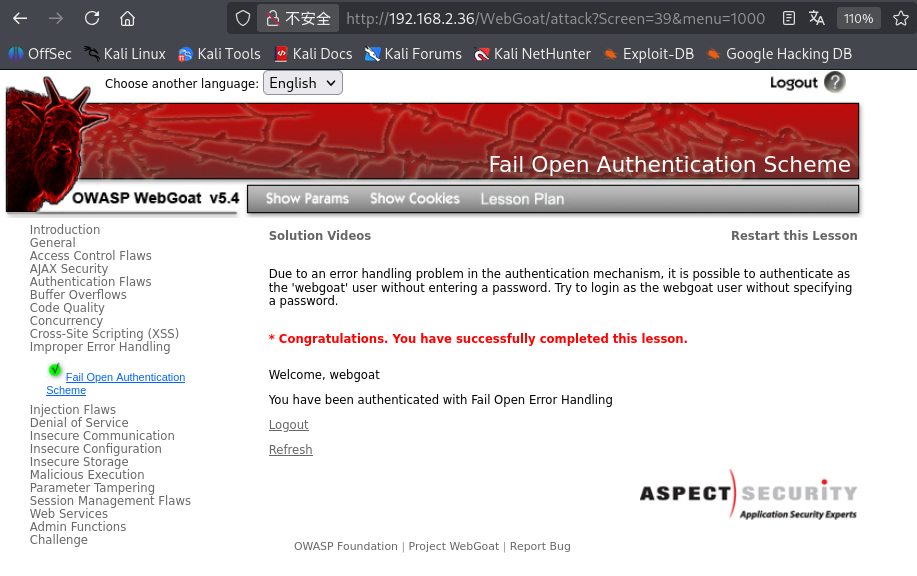The image size is (917, 576).
Task: Open the Kali NetHunter bookmark
Action: (x=532, y=54)
